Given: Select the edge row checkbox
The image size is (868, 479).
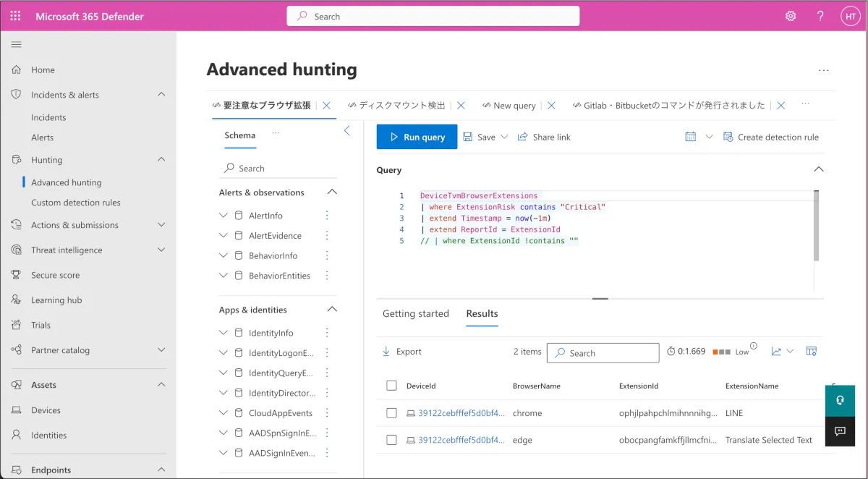Looking at the screenshot, I should (x=391, y=440).
